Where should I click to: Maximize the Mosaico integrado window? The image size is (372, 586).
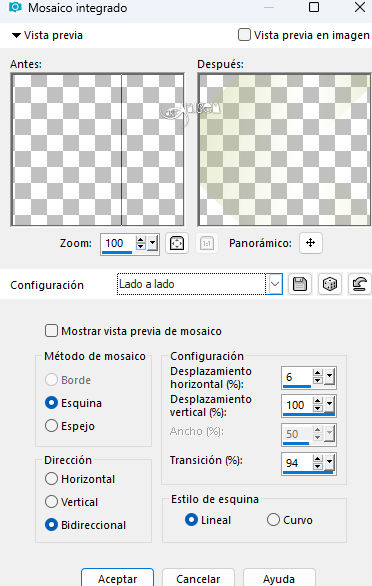(314, 7)
